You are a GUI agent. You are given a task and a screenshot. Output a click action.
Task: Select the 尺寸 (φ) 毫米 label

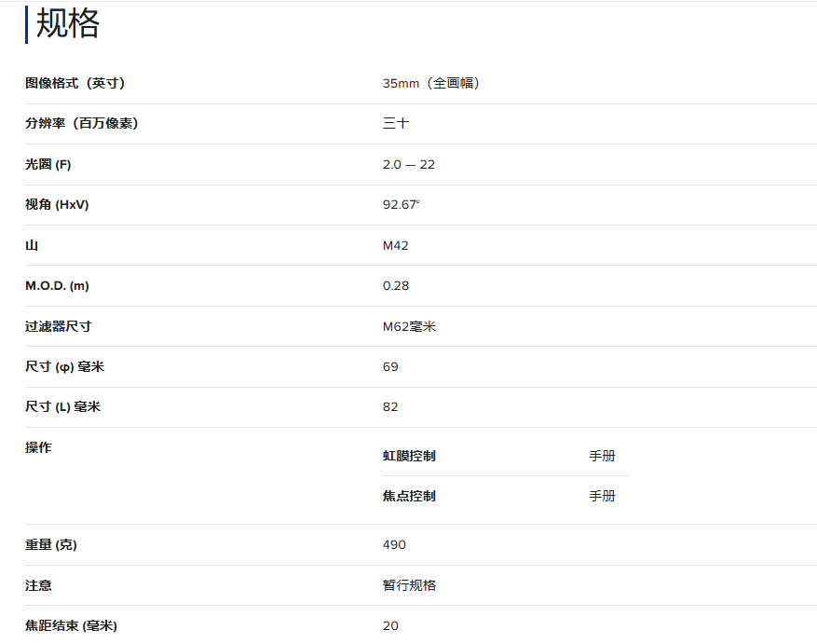click(x=64, y=367)
